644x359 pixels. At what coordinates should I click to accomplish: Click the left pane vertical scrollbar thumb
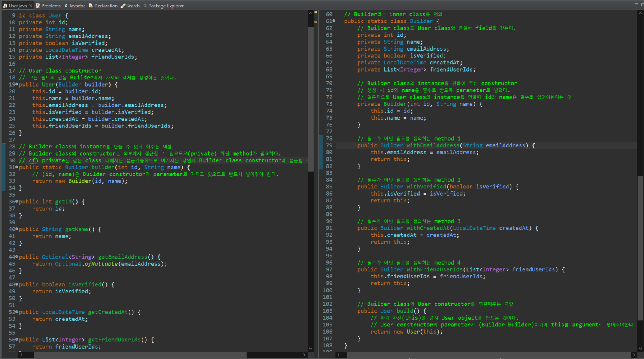[x=311, y=99]
